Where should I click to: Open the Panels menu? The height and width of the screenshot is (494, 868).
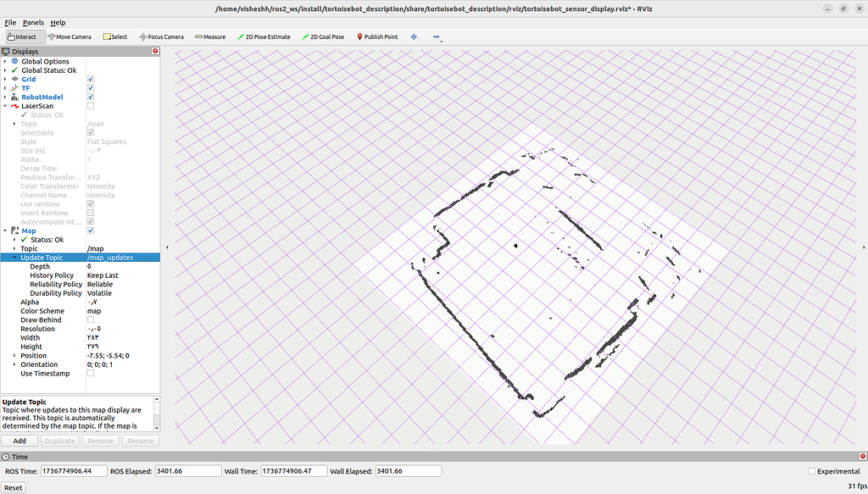pyautogui.click(x=33, y=22)
